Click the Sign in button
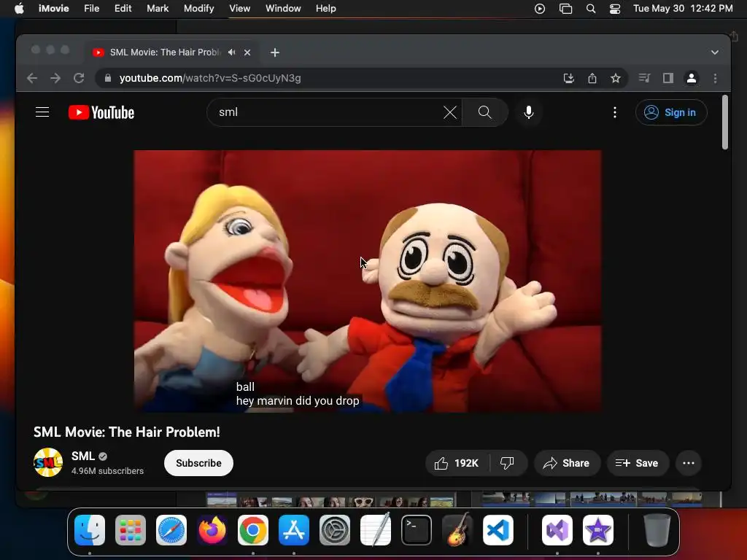 [671, 112]
